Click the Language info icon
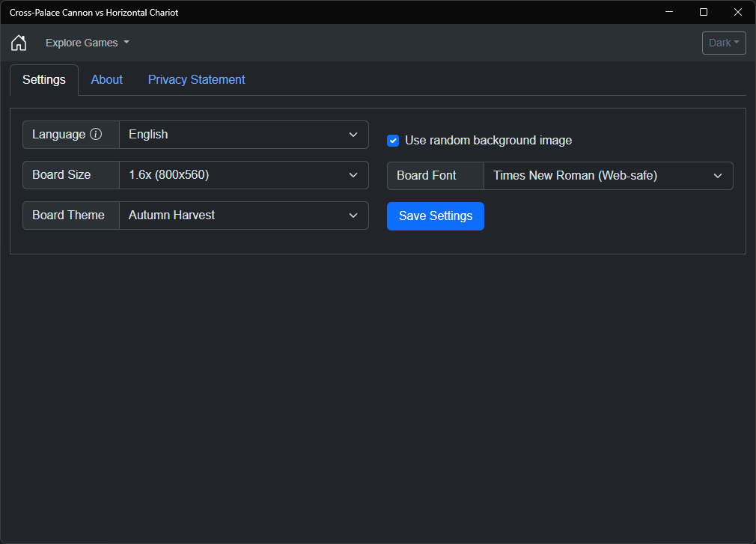 click(96, 134)
